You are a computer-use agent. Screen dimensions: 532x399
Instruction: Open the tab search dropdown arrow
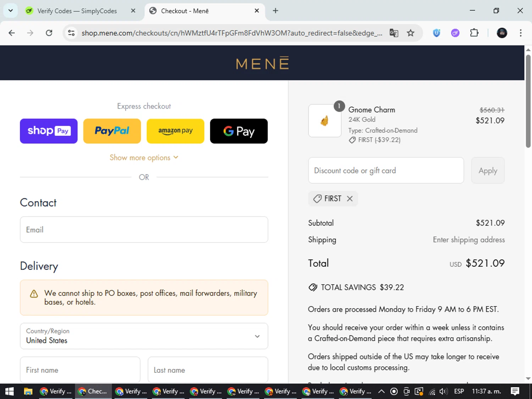[x=11, y=11]
